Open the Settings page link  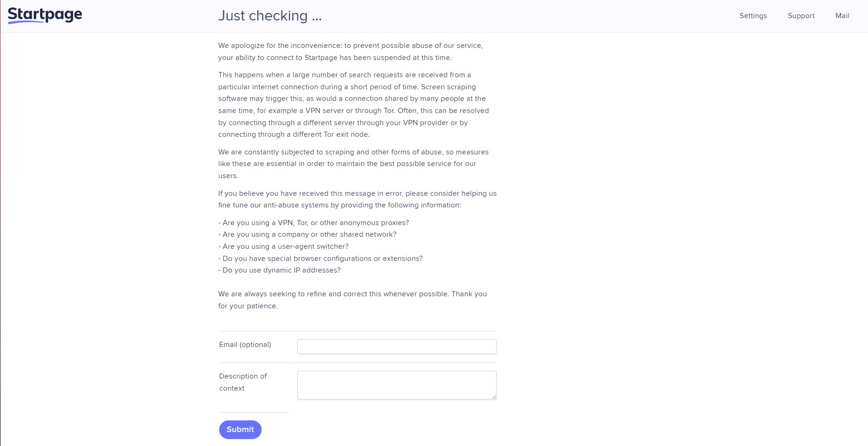[753, 16]
